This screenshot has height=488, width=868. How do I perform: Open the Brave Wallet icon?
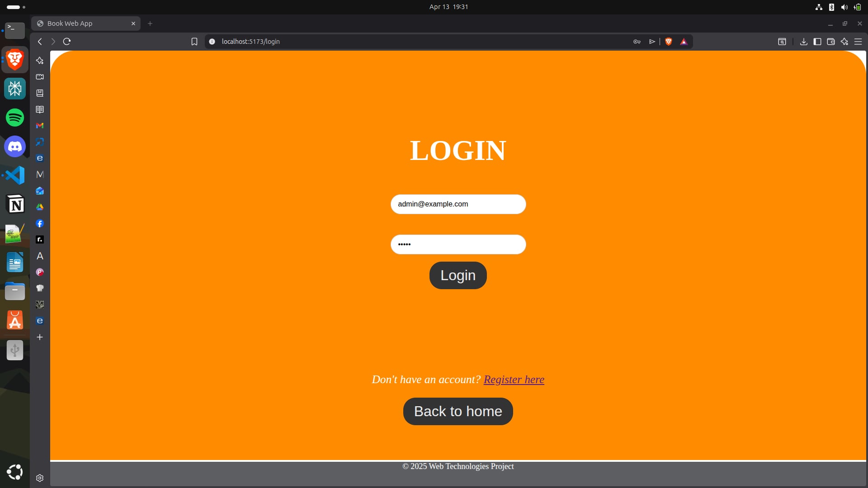point(830,42)
